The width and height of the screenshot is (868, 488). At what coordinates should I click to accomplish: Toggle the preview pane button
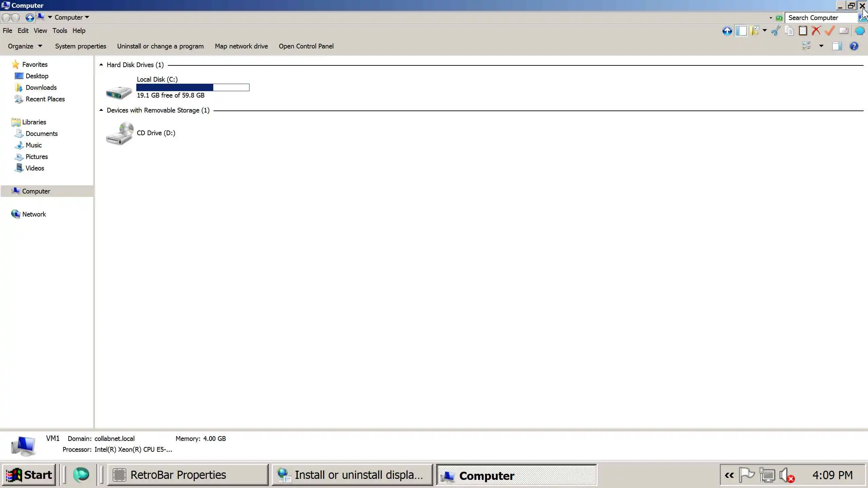(x=837, y=46)
